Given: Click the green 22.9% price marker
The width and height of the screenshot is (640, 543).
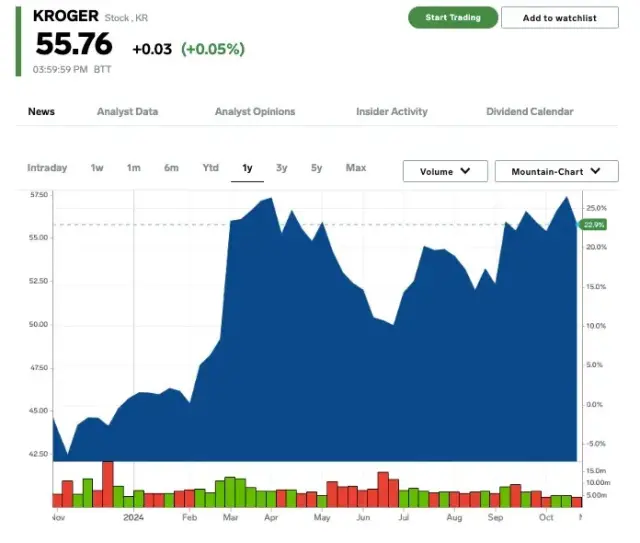Looking at the screenshot, I should point(593,224).
